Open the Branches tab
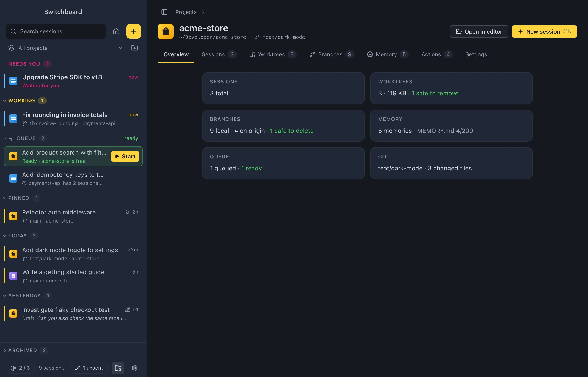 [x=331, y=54]
